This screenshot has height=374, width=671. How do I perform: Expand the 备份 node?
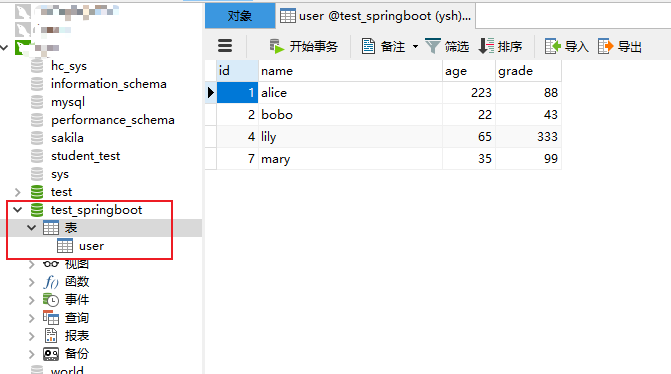(x=31, y=354)
